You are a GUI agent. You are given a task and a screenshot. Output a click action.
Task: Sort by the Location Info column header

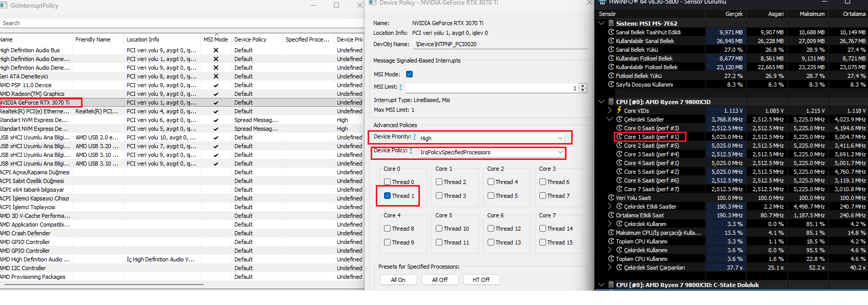(162, 39)
